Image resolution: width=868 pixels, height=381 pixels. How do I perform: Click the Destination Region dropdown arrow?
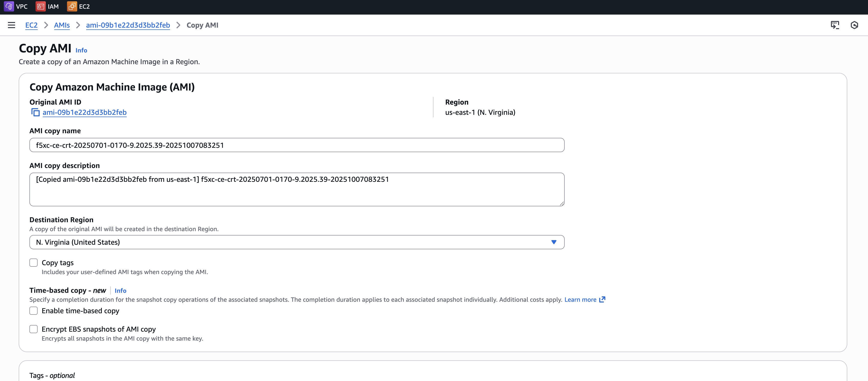coord(554,242)
